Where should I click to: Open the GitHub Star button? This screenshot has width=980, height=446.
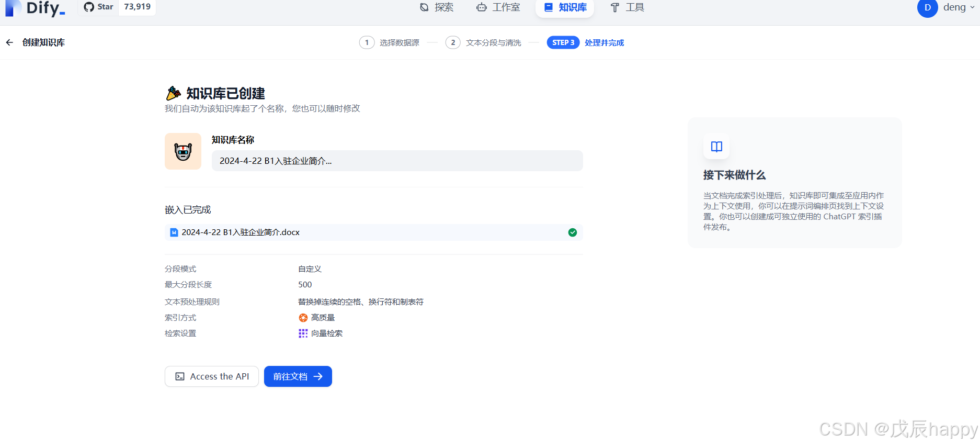click(99, 7)
